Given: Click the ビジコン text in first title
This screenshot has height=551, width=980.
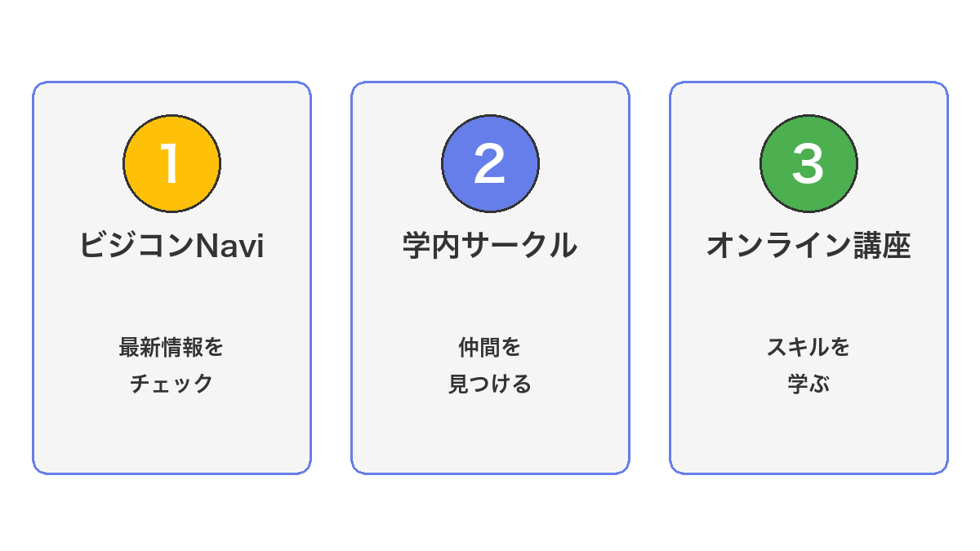Looking at the screenshot, I should point(138,246).
